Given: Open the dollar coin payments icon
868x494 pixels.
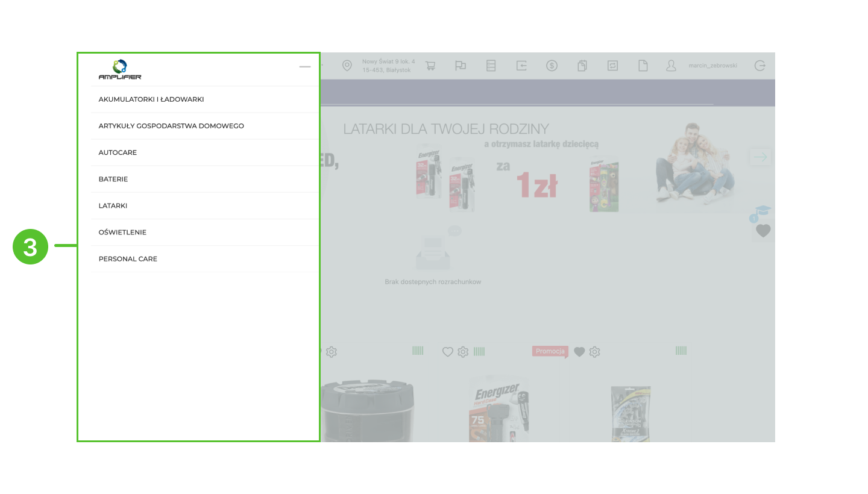Looking at the screenshot, I should (x=552, y=66).
